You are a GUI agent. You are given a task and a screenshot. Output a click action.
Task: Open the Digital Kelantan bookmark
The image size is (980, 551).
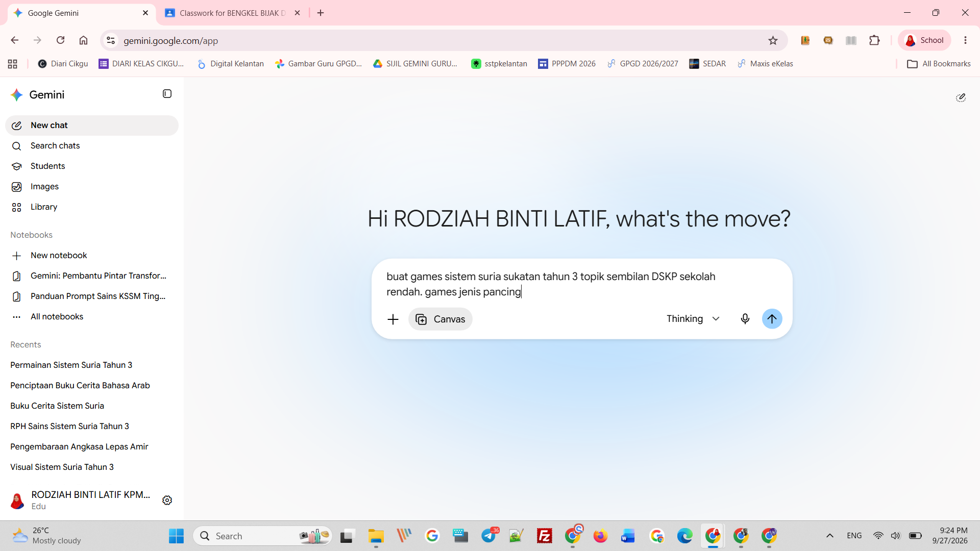click(231, 64)
